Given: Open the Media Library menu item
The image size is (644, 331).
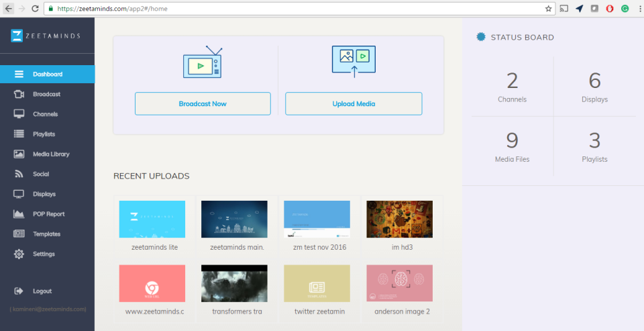Looking at the screenshot, I should point(47,154).
